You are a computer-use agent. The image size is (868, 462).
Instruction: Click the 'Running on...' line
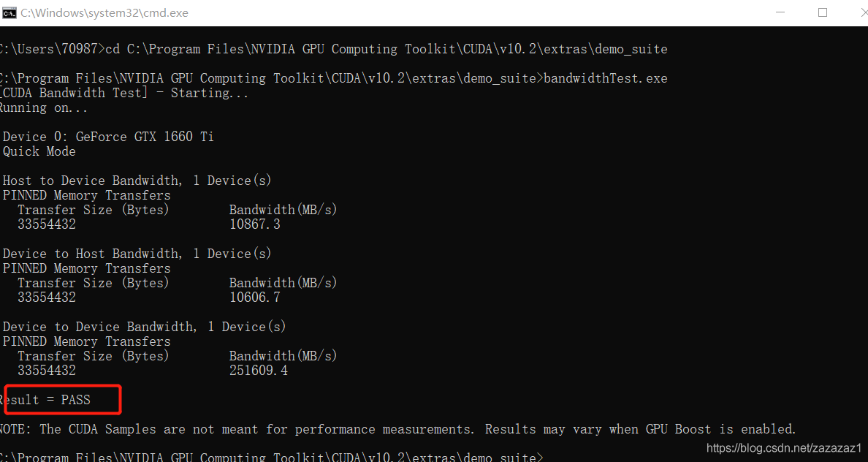point(44,107)
